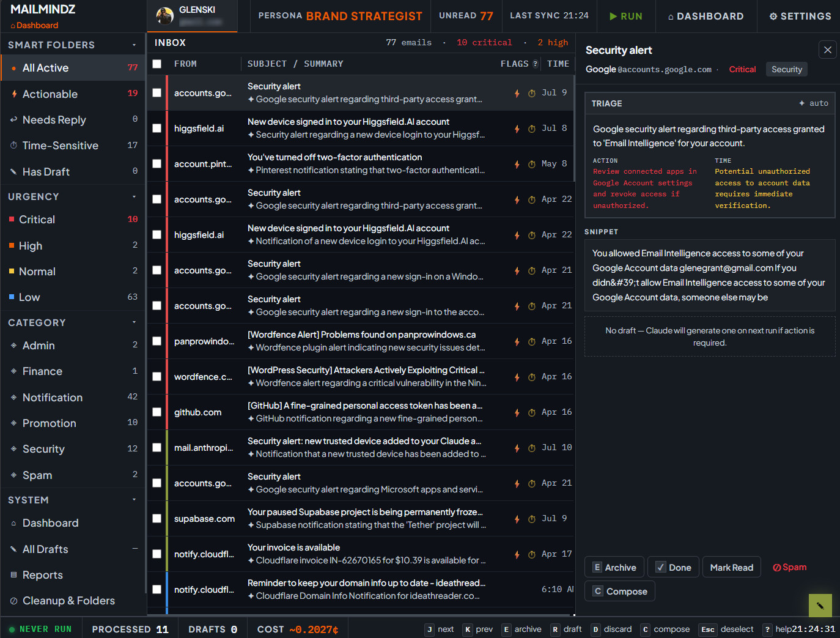Filter by Notification category

click(x=73, y=398)
